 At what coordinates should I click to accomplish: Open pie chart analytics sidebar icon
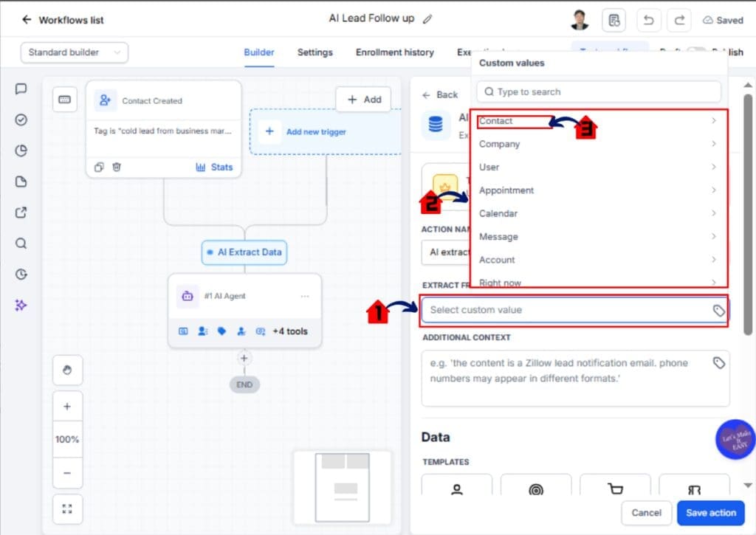click(x=21, y=151)
